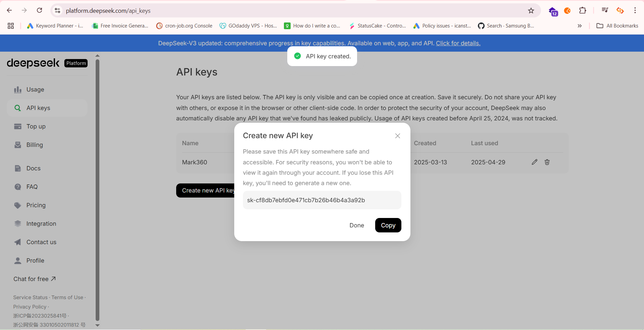Click the site information icon in address bar
The height and width of the screenshot is (330, 644).
(x=58, y=11)
